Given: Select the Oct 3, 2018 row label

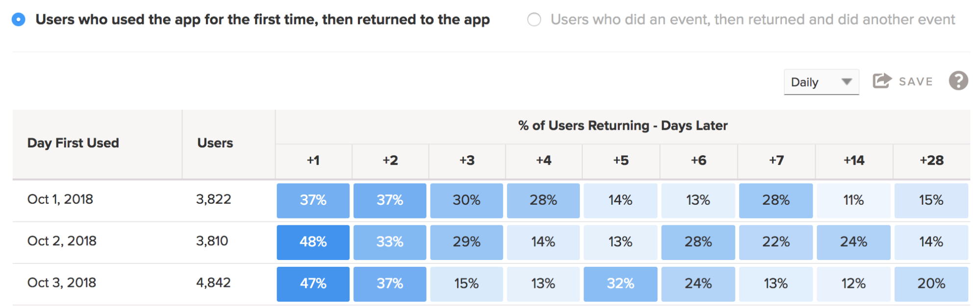Looking at the screenshot, I should tap(62, 283).
